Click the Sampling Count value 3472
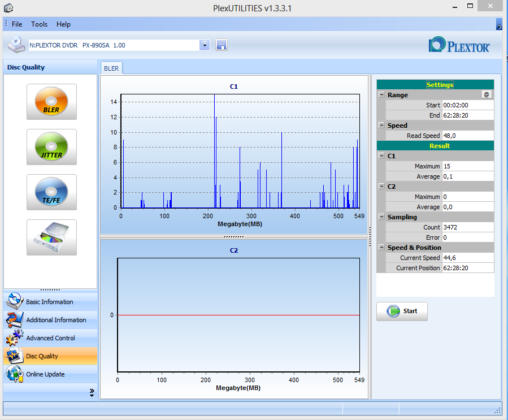 click(468, 227)
